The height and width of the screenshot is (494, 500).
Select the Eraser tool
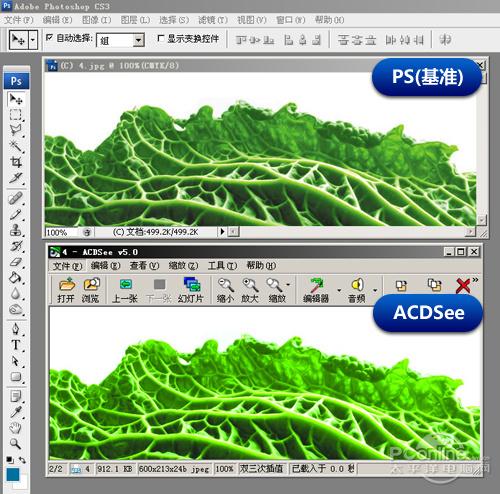[x=15, y=262]
